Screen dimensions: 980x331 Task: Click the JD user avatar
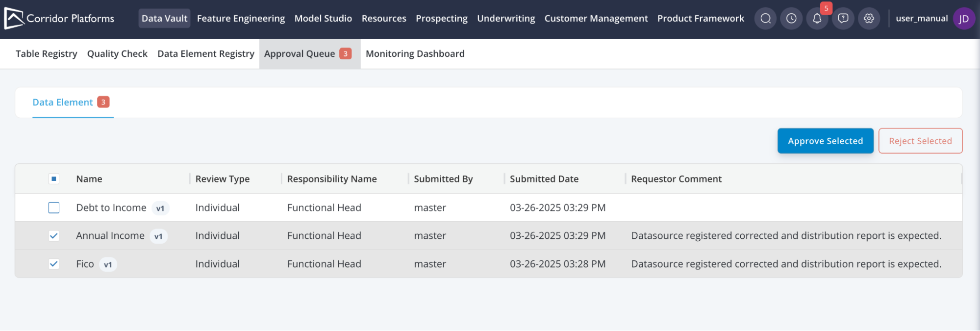tap(963, 19)
